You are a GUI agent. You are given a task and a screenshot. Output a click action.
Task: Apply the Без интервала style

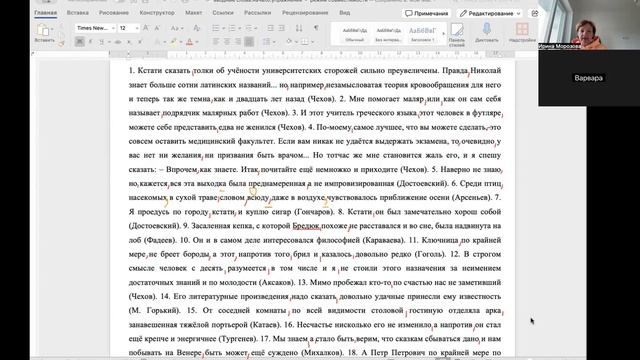click(388, 34)
